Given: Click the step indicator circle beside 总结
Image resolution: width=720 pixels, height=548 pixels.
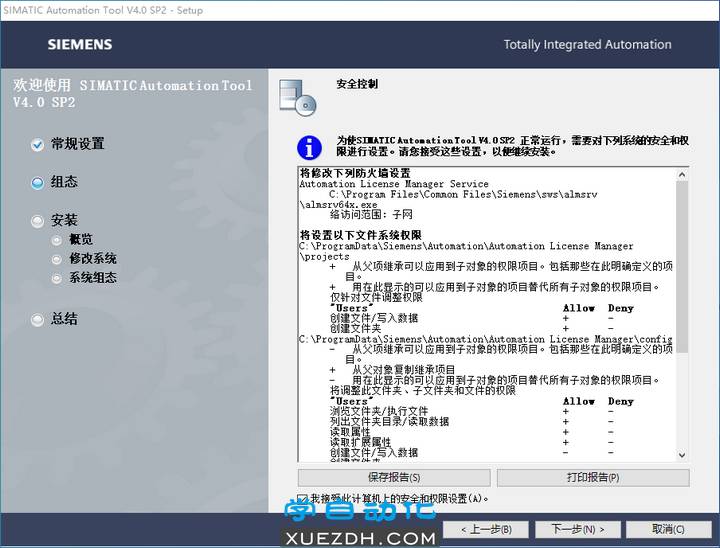Looking at the screenshot, I should [x=37, y=320].
